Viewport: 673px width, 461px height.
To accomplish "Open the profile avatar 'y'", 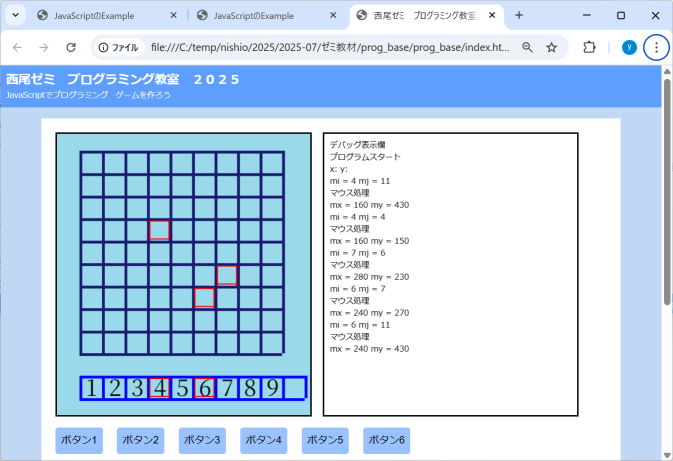I will (629, 47).
